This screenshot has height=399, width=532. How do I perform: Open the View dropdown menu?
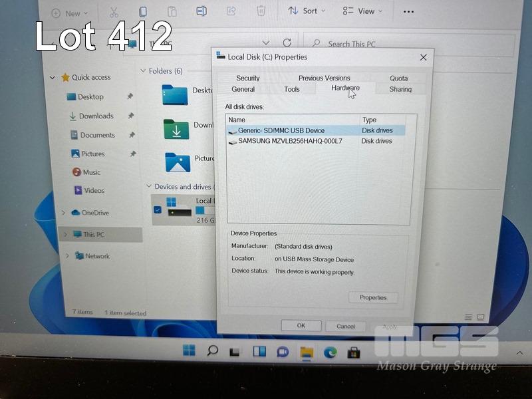[362, 11]
